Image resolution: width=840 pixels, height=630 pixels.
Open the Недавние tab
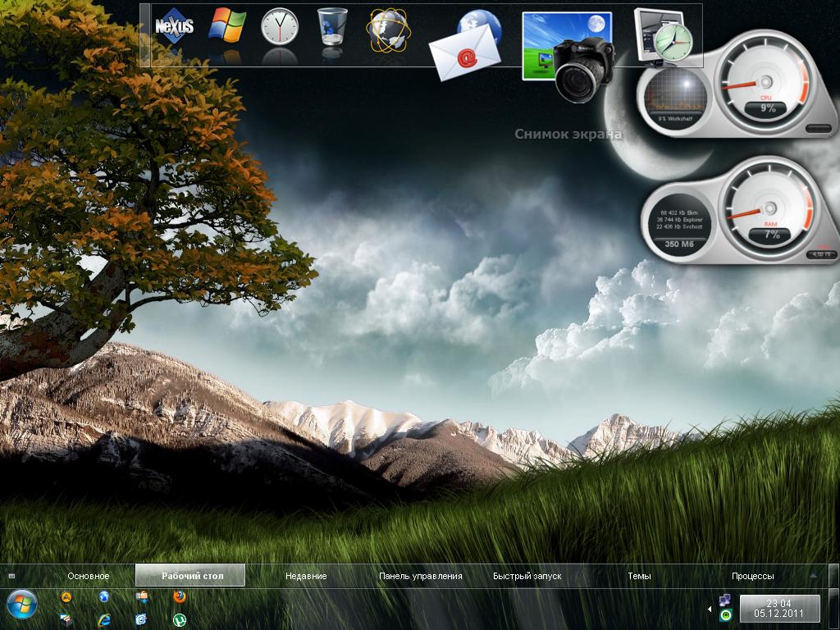click(306, 576)
